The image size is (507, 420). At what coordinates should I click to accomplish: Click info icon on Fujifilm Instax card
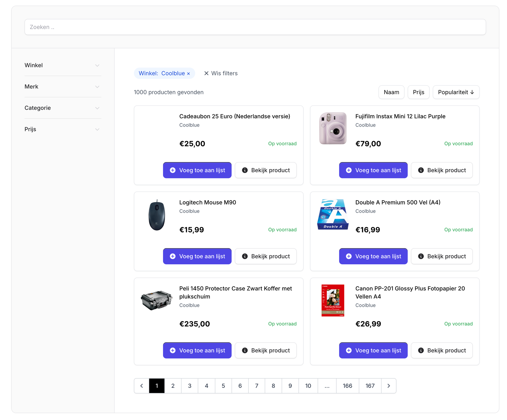421,170
